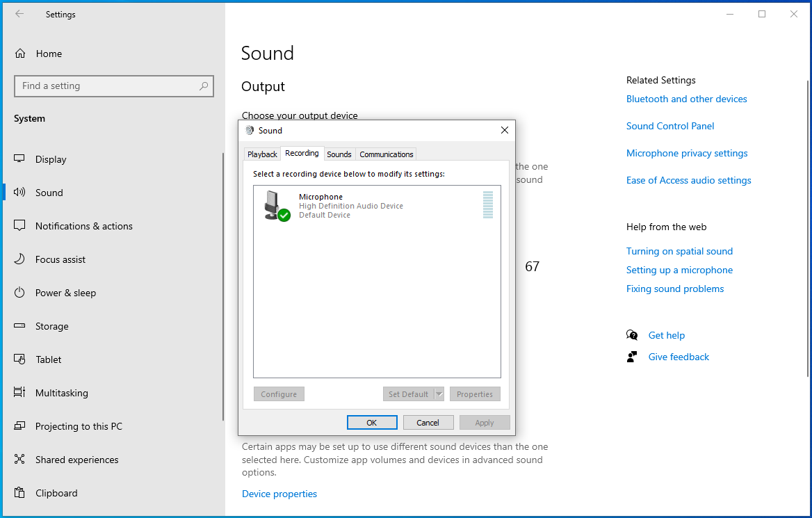
Task: Click the Find a setting search box
Action: coord(114,86)
